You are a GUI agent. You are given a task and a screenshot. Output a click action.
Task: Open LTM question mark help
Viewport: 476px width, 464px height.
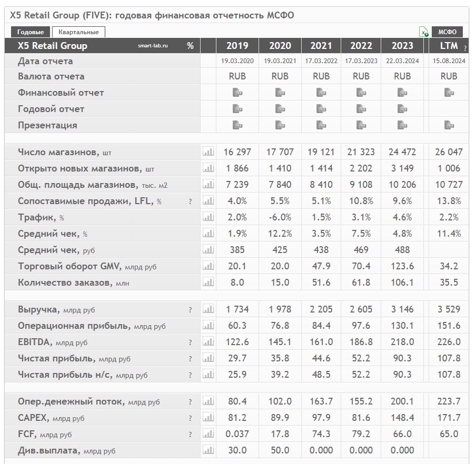tap(465, 48)
